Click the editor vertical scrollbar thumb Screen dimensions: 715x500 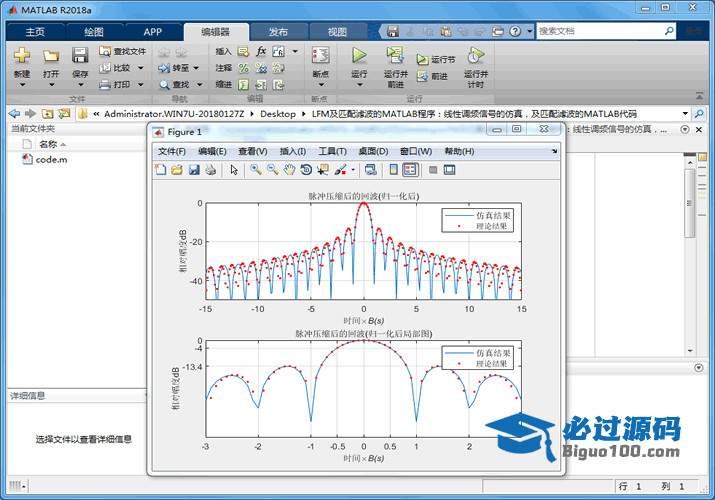click(x=689, y=203)
